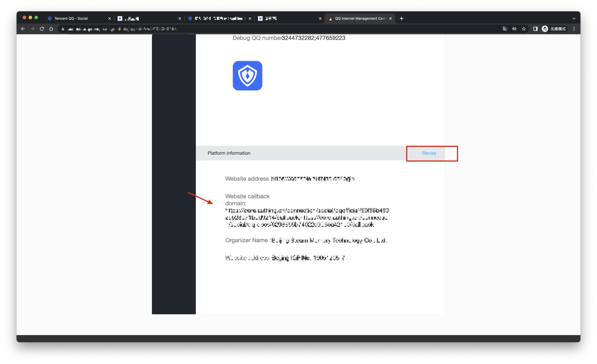Close the Tencent QQ - Social tab
The width and height of the screenshot is (597, 364).
tap(109, 19)
